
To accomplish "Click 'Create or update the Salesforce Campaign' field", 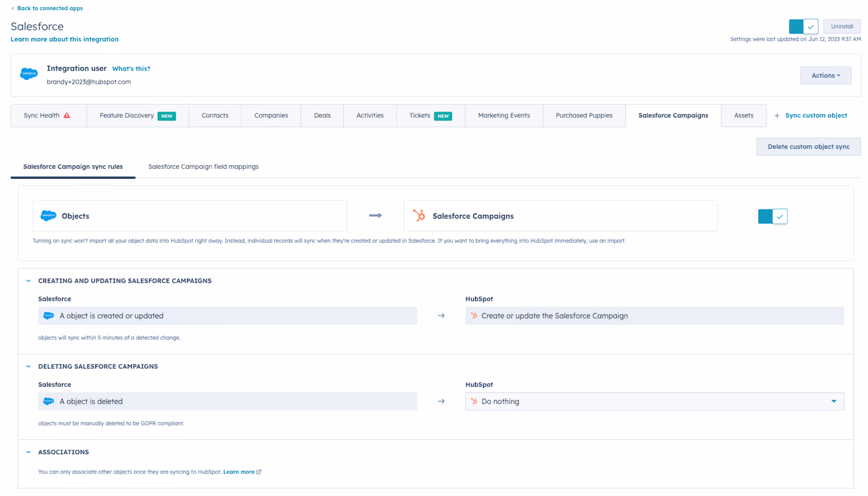I will (x=654, y=316).
